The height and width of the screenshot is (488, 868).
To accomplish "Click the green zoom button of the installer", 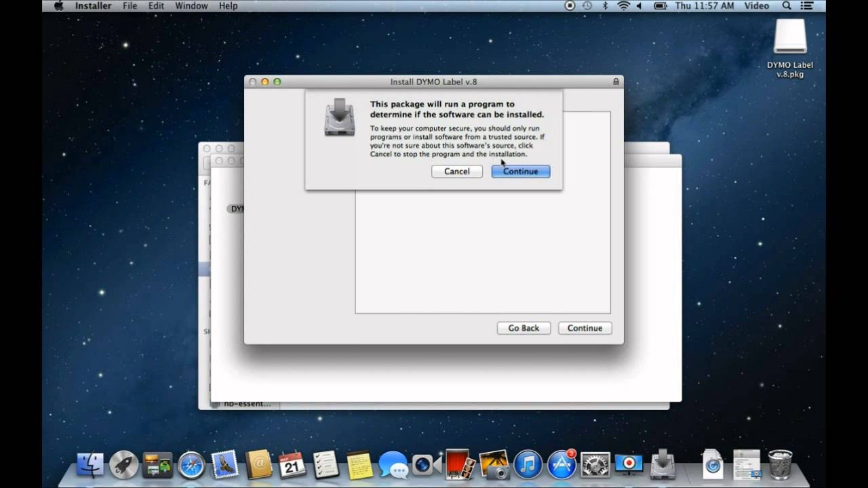I will point(277,82).
